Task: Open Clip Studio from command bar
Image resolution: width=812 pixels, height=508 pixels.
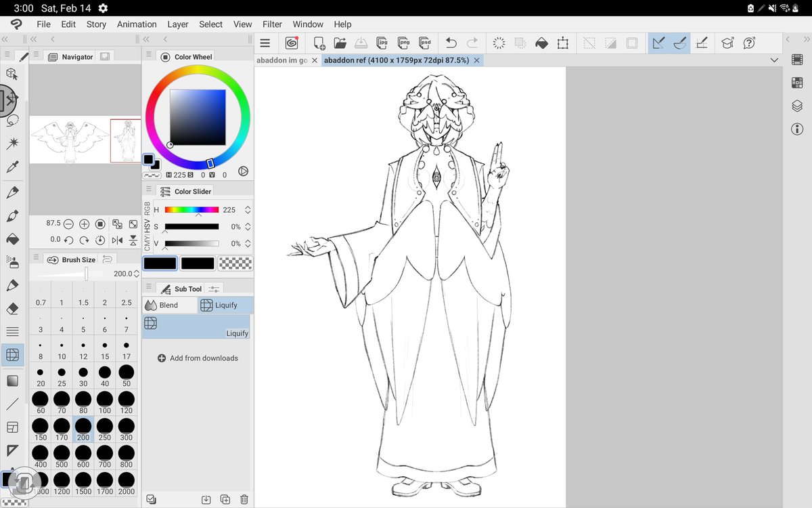Action: click(x=292, y=43)
